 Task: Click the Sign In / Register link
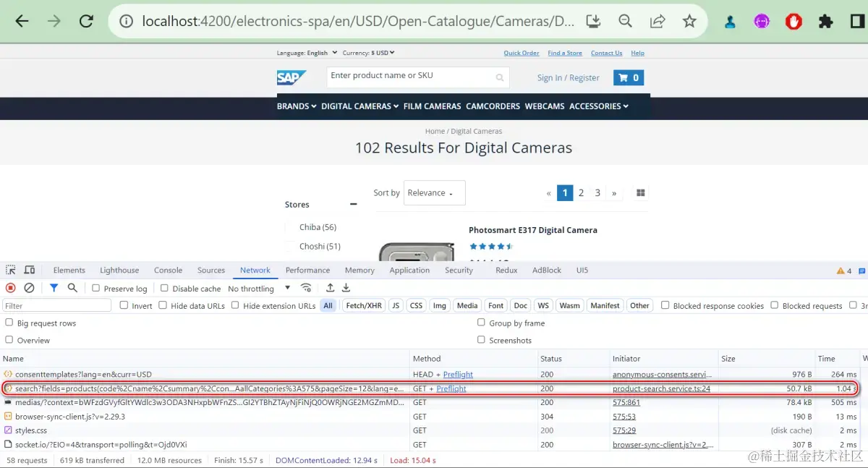click(x=568, y=77)
